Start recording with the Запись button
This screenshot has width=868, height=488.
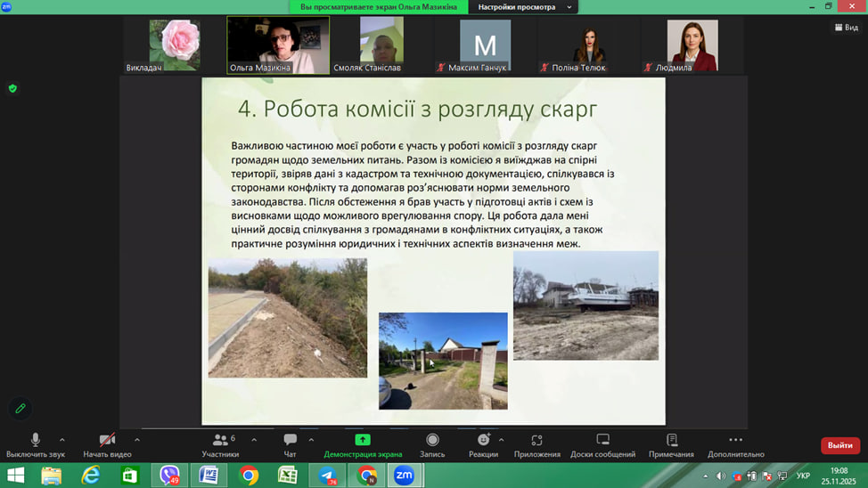432,444
